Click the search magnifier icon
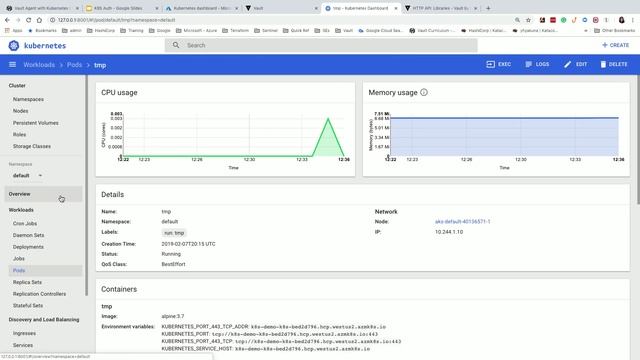 click(x=176, y=45)
